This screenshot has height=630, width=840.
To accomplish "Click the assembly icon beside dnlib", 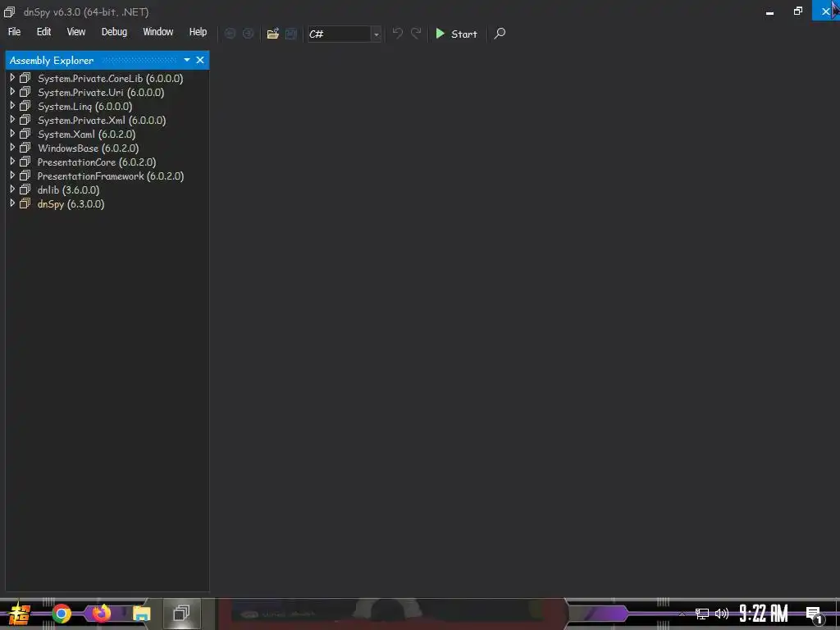I will pos(25,189).
